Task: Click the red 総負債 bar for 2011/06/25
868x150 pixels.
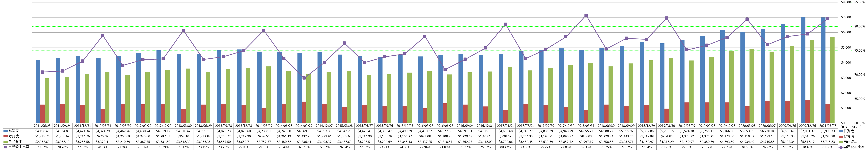Action: 43,114
